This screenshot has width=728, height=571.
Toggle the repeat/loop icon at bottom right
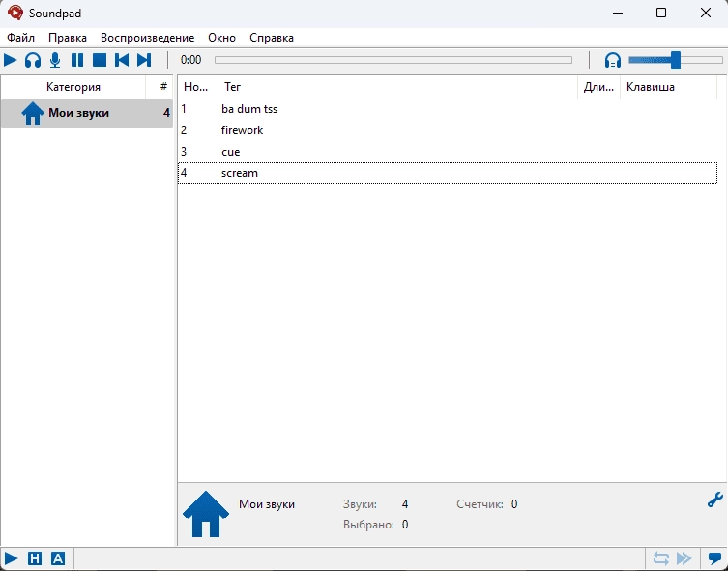point(661,558)
